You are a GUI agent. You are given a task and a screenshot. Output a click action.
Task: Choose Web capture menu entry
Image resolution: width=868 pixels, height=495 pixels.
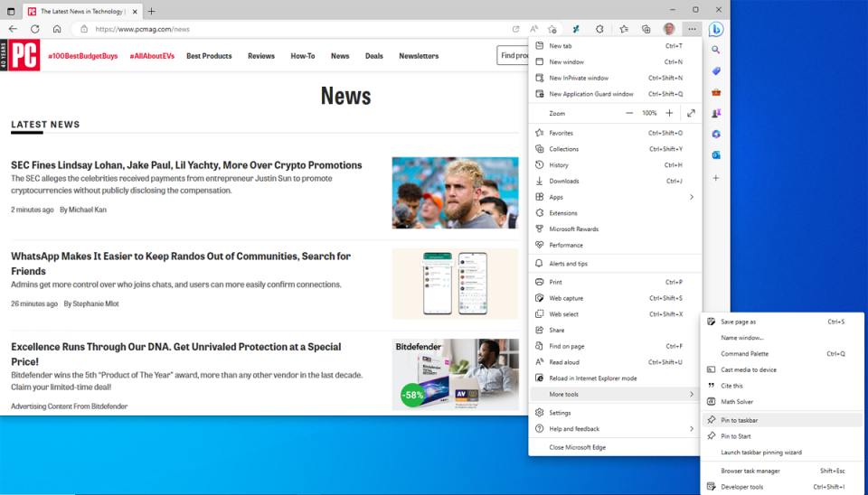click(615, 298)
